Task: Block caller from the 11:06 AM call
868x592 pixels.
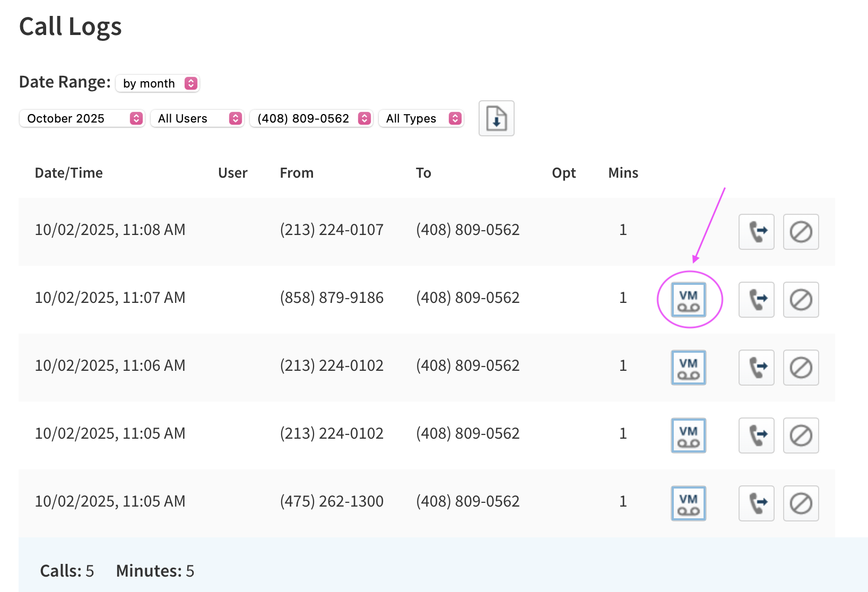Action: pyautogui.click(x=801, y=368)
